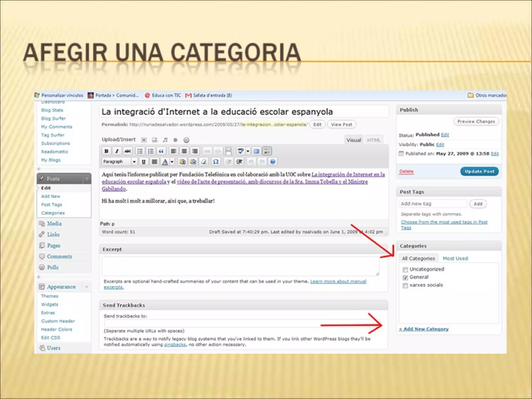
Task: Open the spellchecker language dropdown arrow
Action: 248,151
